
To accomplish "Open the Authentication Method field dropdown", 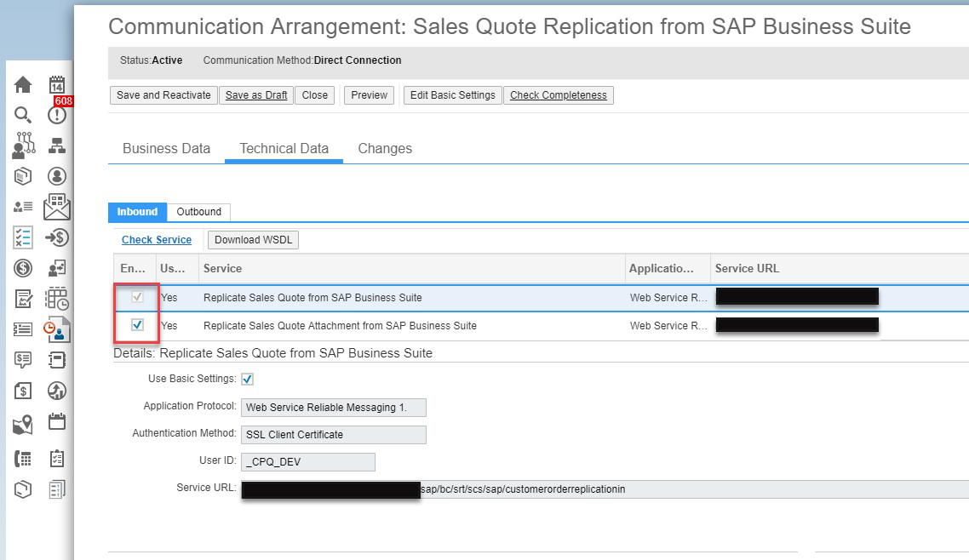I will point(333,434).
